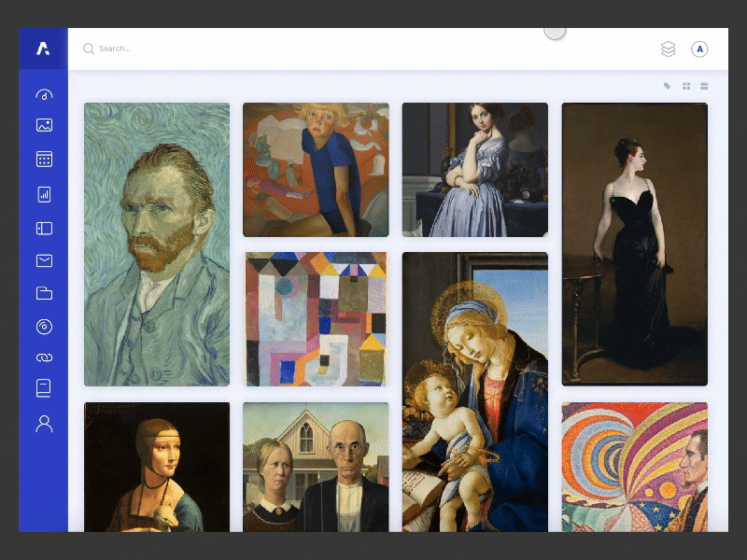Open the colorful swirls portrait painting

coord(635,468)
